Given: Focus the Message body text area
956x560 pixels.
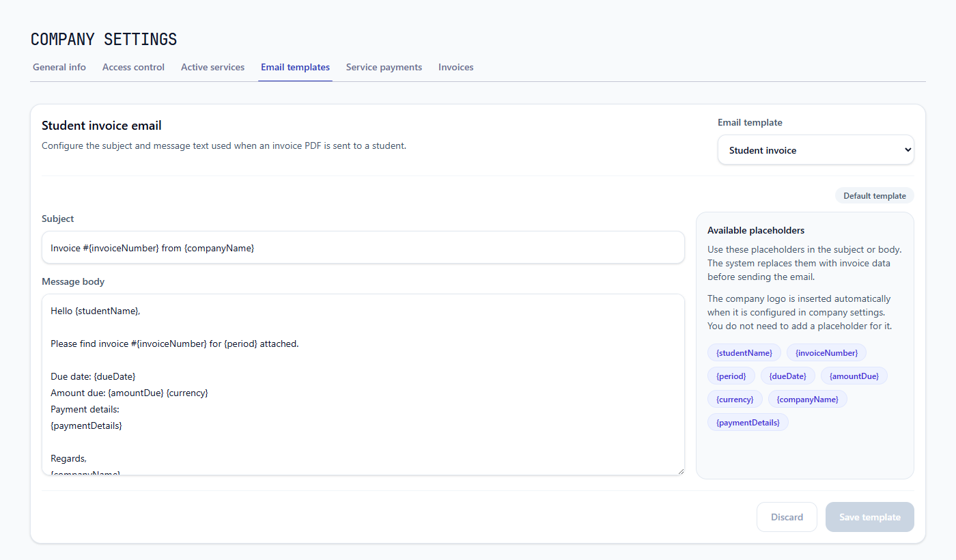Looking at the screenshot, I should [x=363, y=384].
